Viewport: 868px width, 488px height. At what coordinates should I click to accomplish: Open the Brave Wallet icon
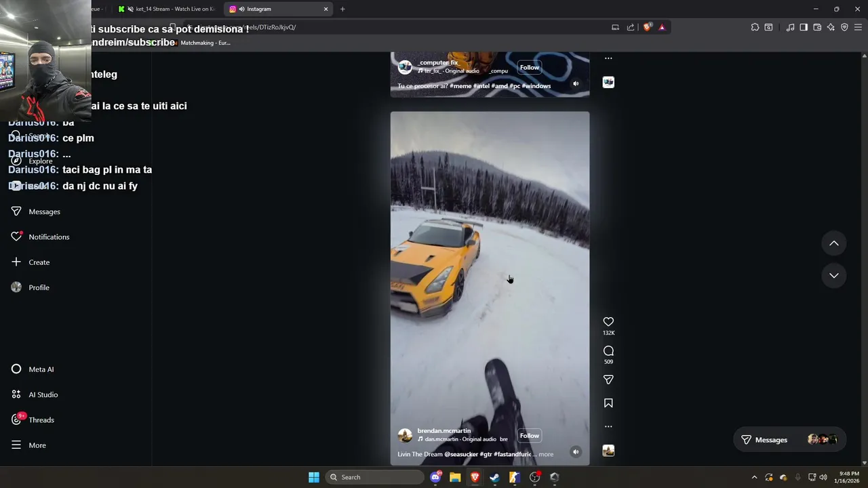pyautogui.click(x=817, y=27)
